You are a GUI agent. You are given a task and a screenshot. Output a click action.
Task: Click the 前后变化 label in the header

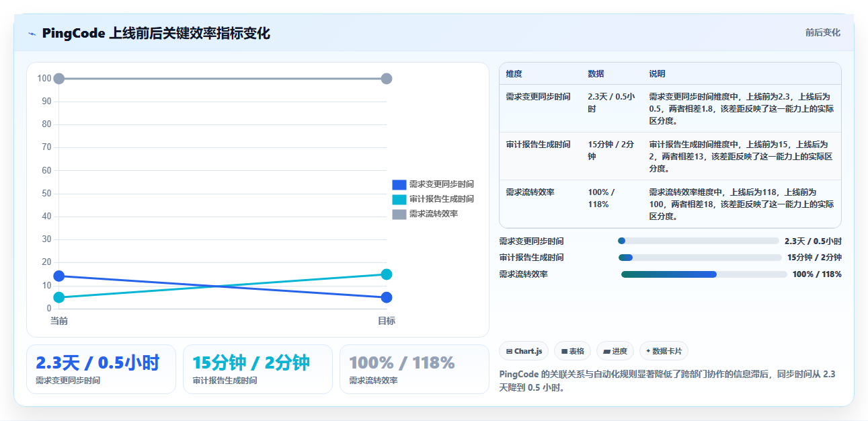[x=823, y=32]
